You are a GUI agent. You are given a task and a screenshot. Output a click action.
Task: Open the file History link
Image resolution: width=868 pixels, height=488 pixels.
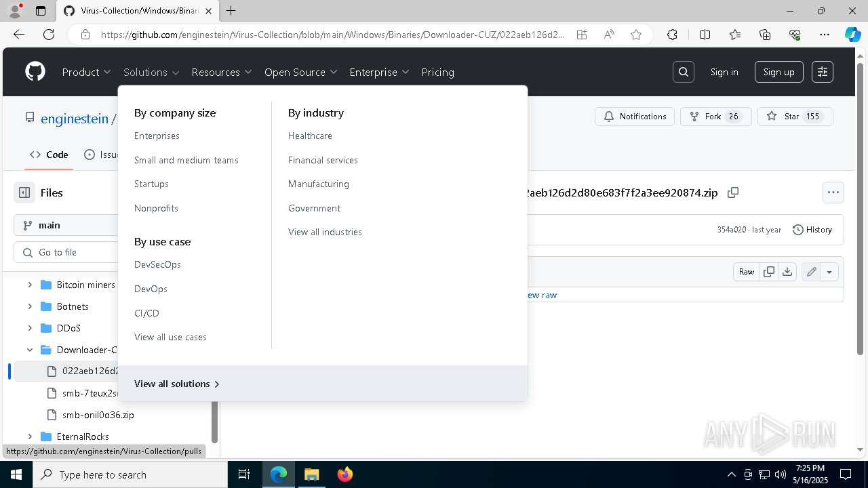812,230
